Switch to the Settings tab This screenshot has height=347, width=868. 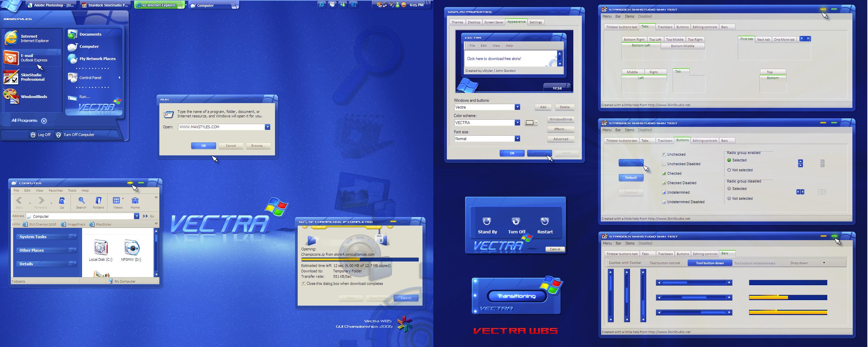[x=536, y=22]
